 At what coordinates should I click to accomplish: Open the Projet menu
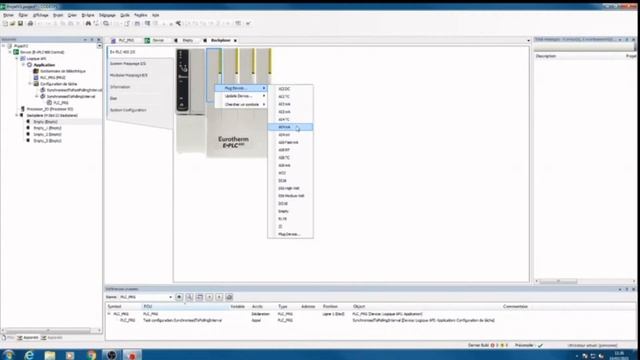[x=58, y=15]
